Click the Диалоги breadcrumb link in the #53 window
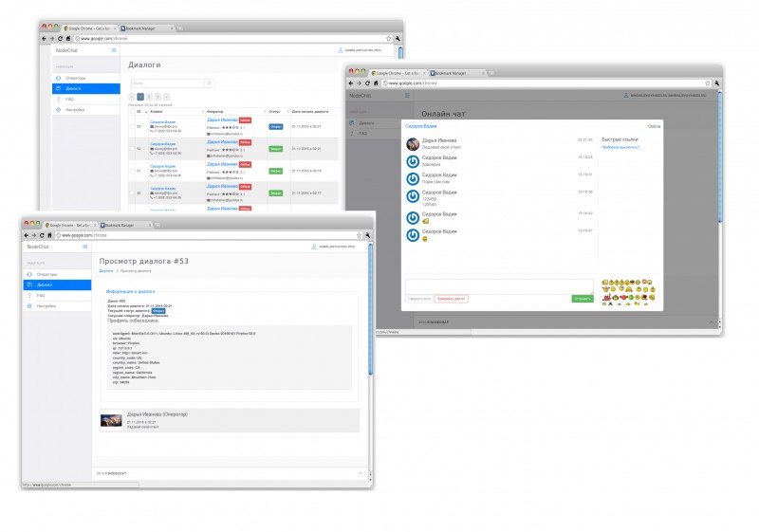759x532 pixels. (x=106, y=271)
